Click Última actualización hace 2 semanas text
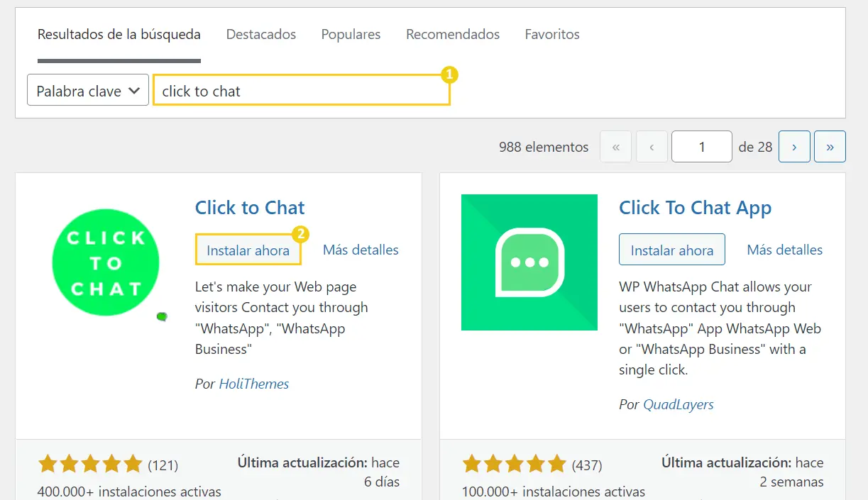 (742, 472)
